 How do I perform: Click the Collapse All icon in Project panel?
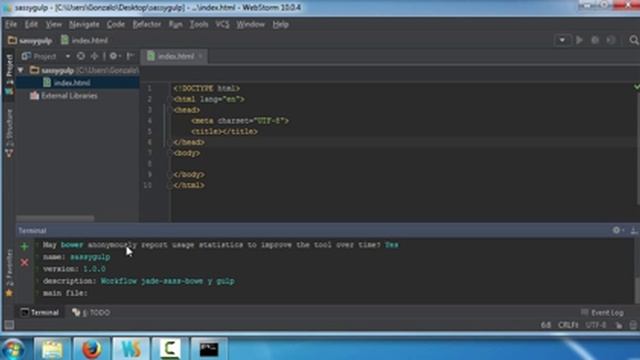point(94,56)
